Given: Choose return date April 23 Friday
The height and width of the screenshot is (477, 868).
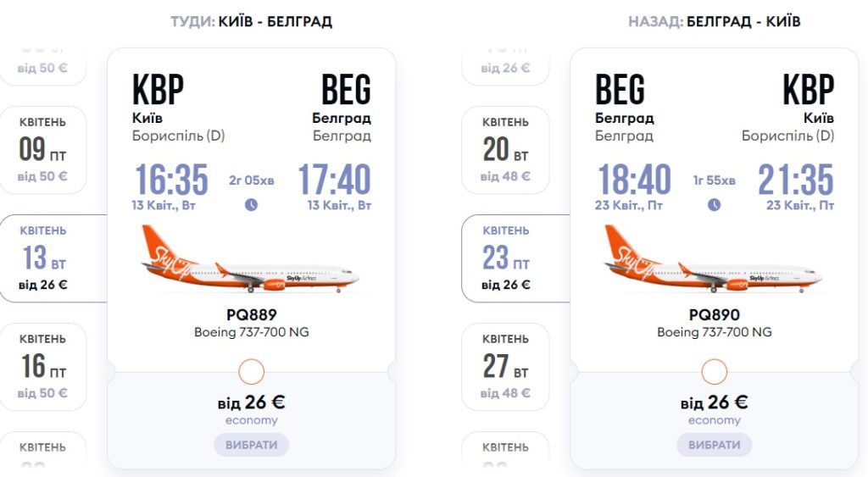Looking at the screenshot, I should (507, 258).
